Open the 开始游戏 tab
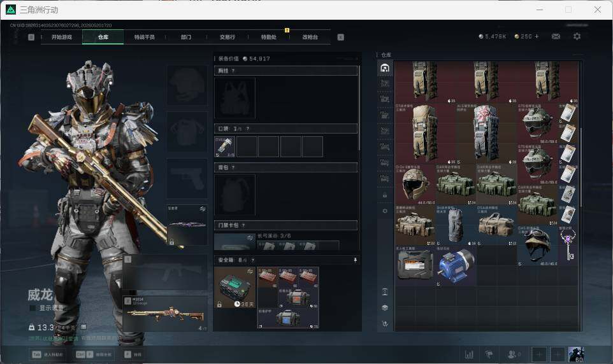The width and height of the screenshot is (613, 364). click(x=62, y=37)
